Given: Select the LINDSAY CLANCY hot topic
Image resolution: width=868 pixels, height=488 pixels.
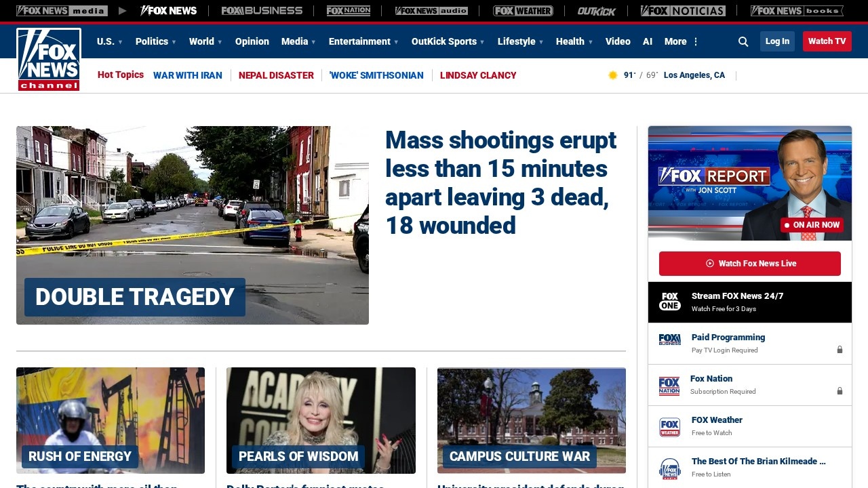Looking at the screenshot, I should (478, 75).
